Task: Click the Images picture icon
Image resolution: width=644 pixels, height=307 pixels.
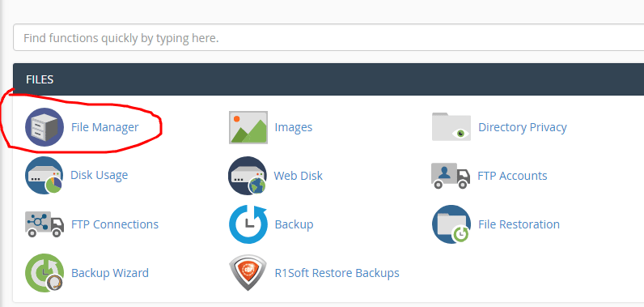Action: [x=248, y=127]
